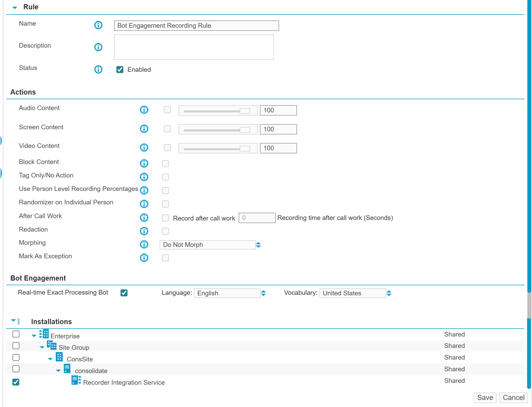Click the info icon next to Name
This screenshot has width=532, height=407.
tap(98, 25)
